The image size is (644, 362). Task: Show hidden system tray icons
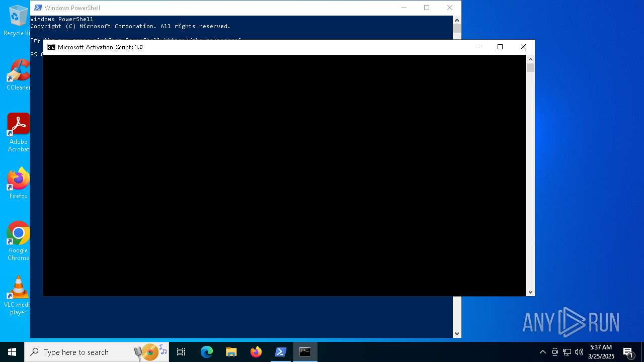pos(543,352)
